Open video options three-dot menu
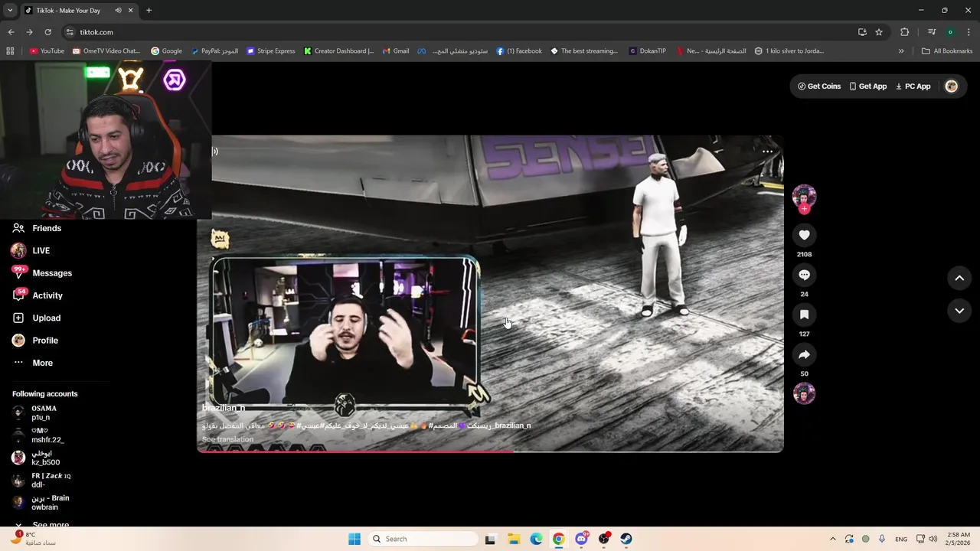This screenshot has height=551, width=980. 767,152
